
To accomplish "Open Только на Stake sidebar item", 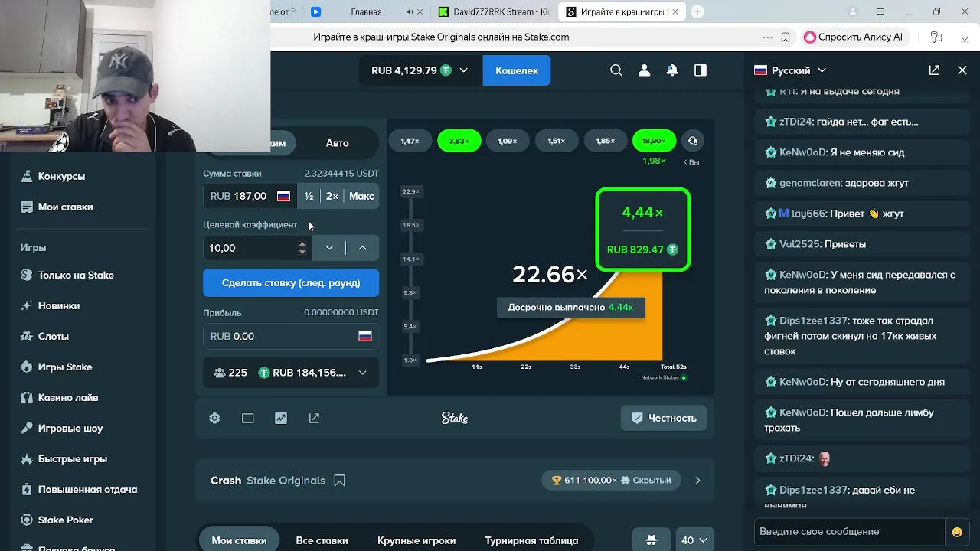I will click(76, 275).
